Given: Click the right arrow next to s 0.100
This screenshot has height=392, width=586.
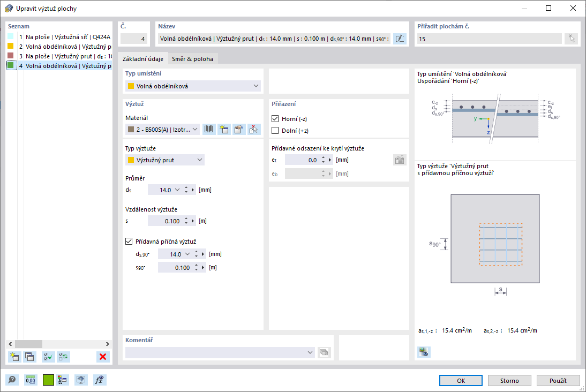Looking at the screenshot, I should click(193, 221).
